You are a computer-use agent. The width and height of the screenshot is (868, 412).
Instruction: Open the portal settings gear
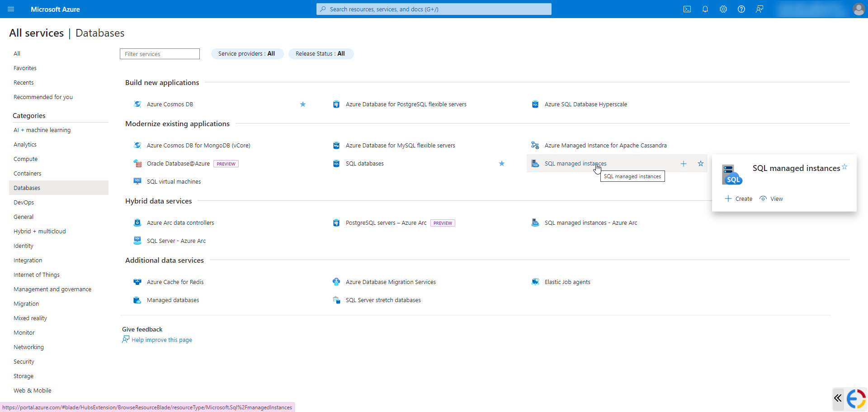(x=723, y=9)
